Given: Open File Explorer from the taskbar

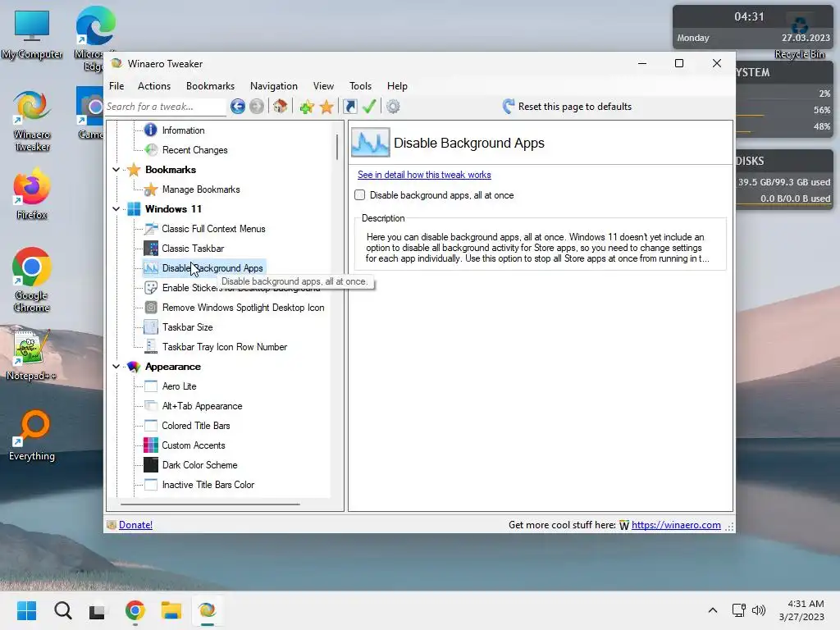Looking at the screenshot, I should (171, 610).
